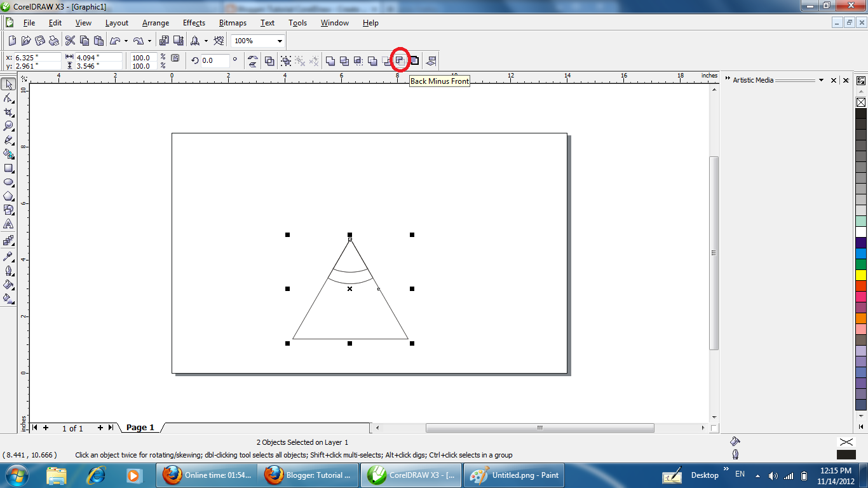Click the Import icon
Viewport: 868px width, 488px height.
point(163,41)
